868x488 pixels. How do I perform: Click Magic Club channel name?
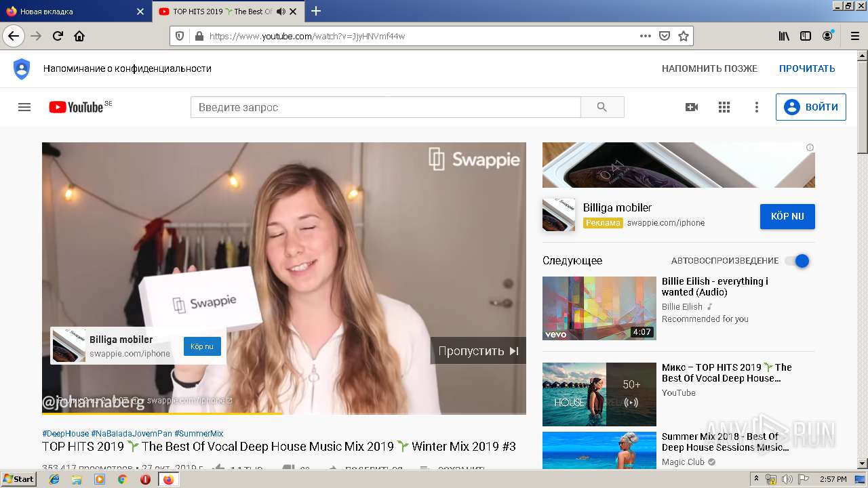tap(683, 462)
